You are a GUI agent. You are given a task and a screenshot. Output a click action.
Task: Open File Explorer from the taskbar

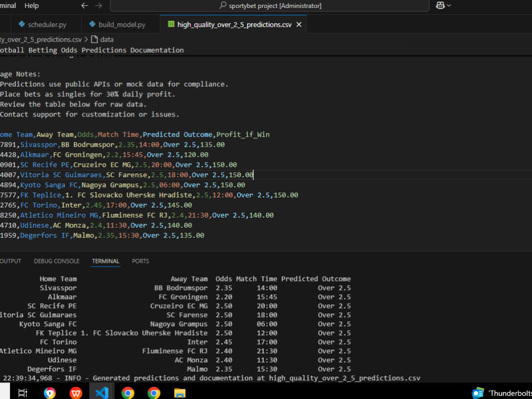180,393
